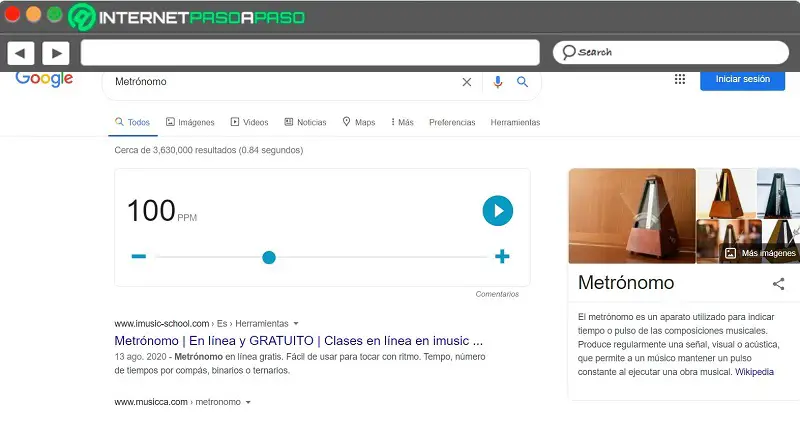Viewport: 800px width, 422px height.
Task: Open Preferencias settings
Action: 452,122
